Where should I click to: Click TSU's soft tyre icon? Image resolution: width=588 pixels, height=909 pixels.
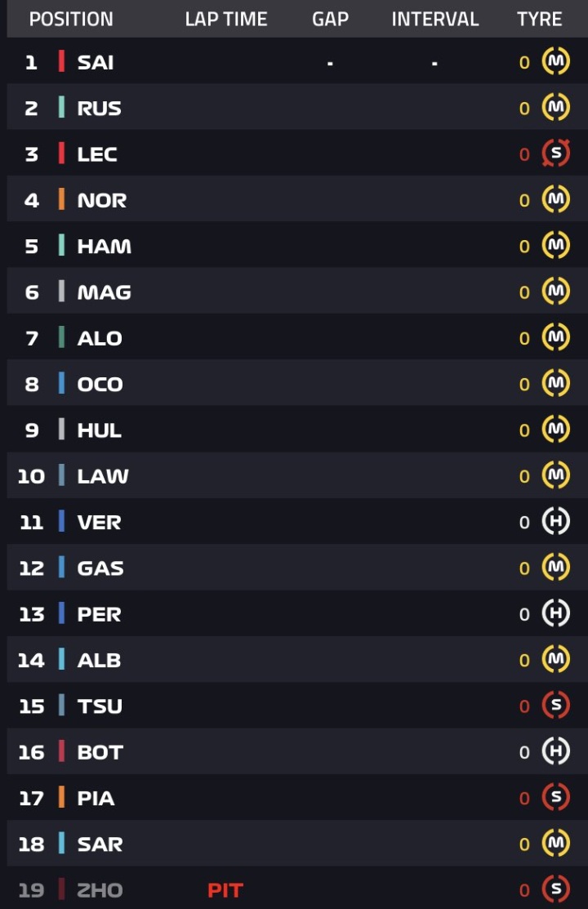pyautogui.click(x=555, y=705)
